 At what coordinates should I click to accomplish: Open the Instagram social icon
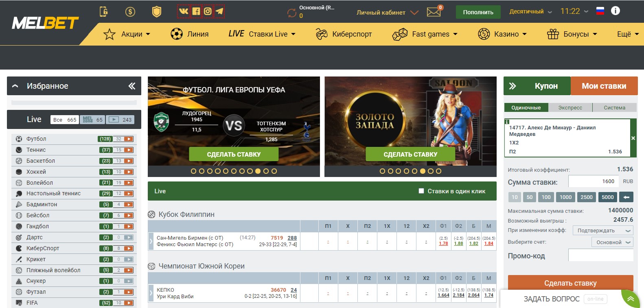pos(208,11)
